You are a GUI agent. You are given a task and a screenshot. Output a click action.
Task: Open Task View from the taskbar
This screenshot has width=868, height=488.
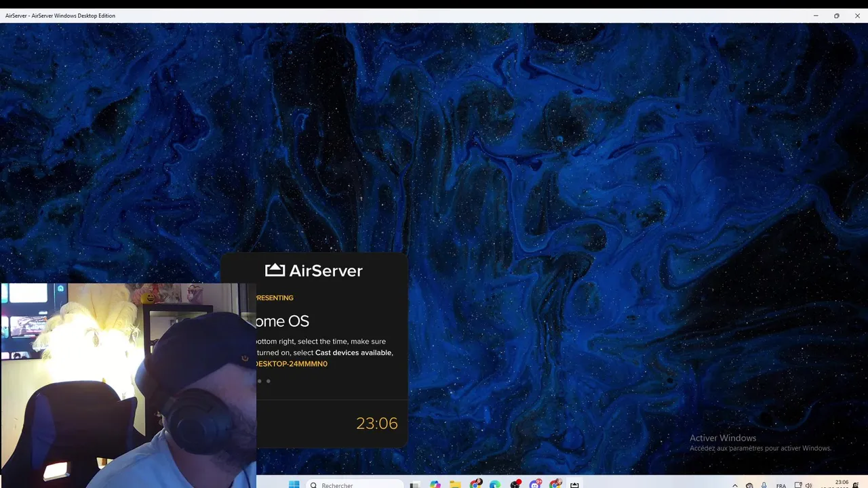(414, 485)
